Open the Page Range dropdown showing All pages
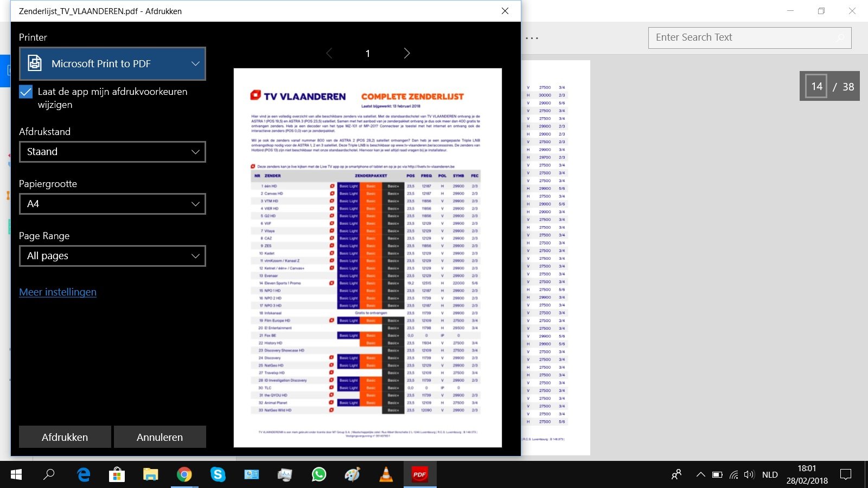 (x=112, y=256)
